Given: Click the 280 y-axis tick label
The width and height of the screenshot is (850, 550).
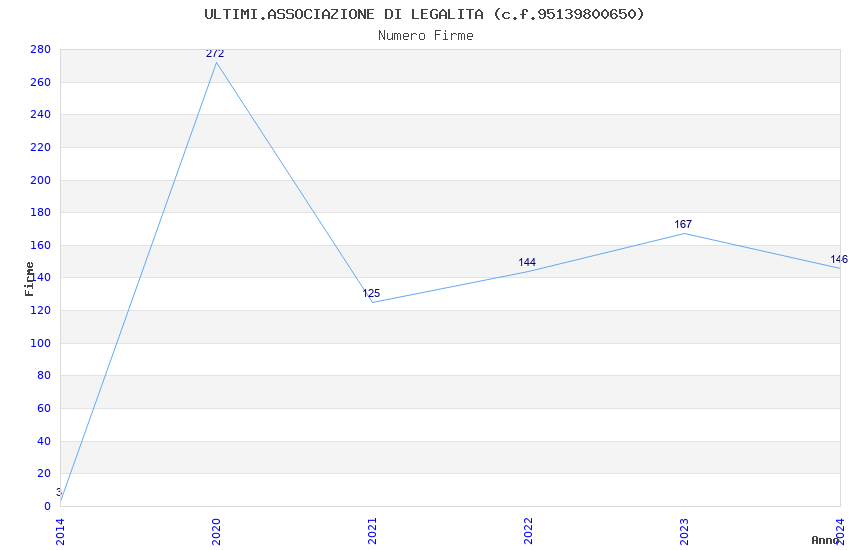Looking at the screenshot, I should 41,49.
